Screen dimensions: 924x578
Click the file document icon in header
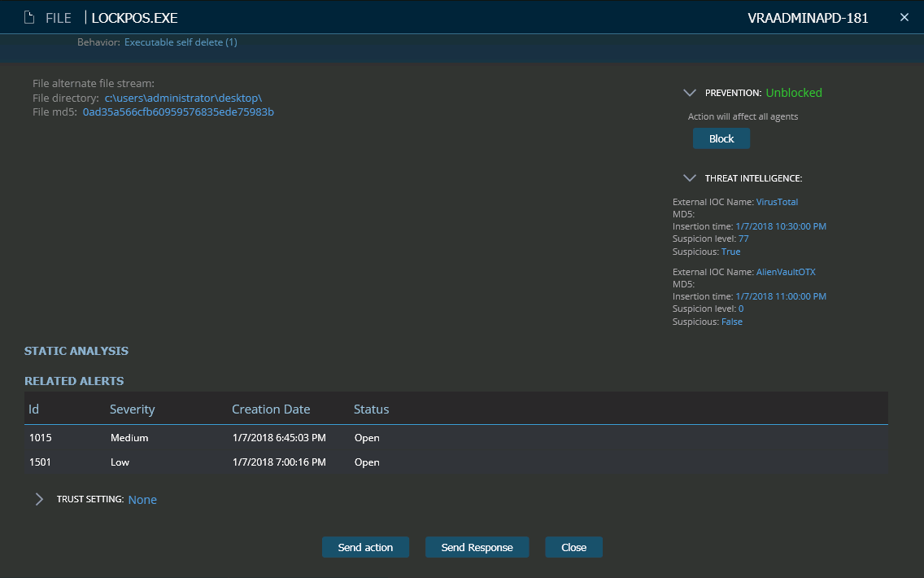[x=29, y=18]
